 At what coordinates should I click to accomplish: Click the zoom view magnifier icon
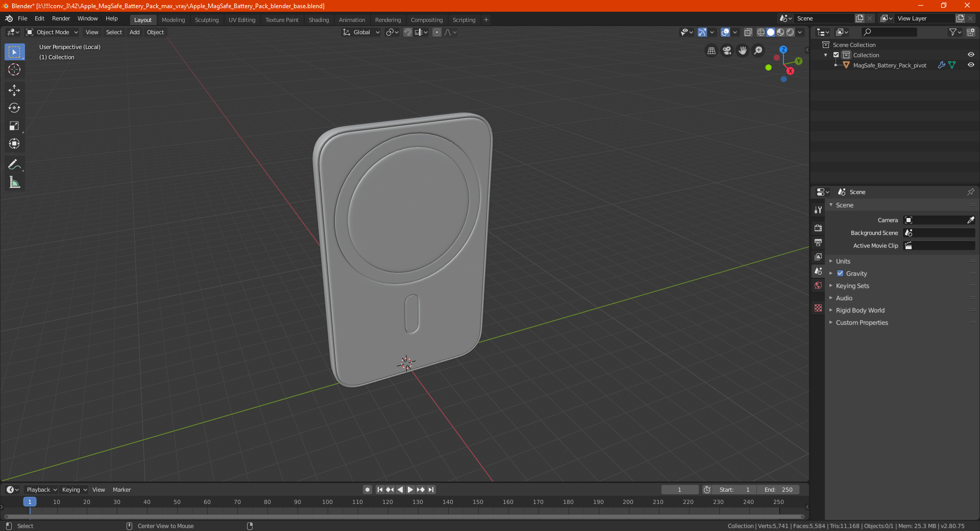click(x=758, y=51)
